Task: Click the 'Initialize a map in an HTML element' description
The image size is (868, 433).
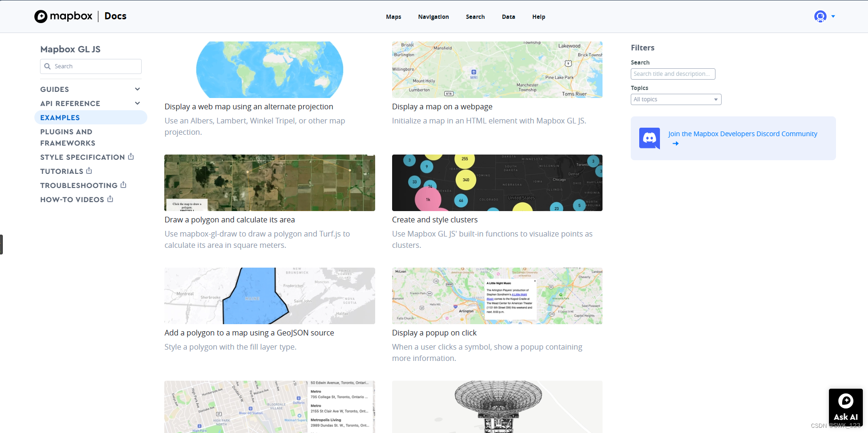Action: coord(489,121)
